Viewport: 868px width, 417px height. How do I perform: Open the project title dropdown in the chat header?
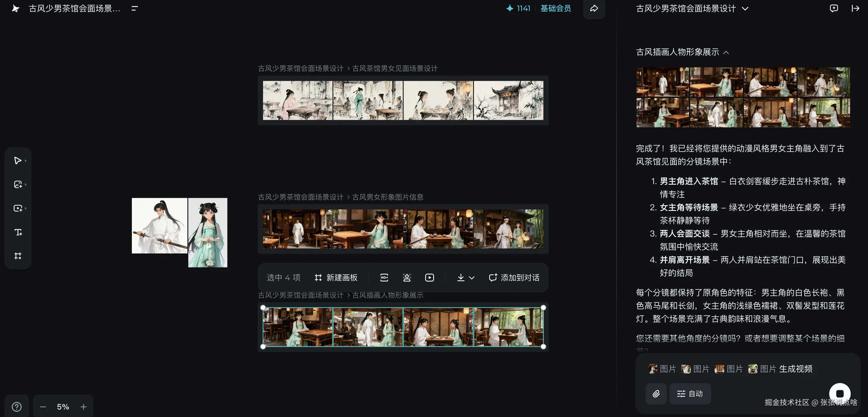coord(745,9)
